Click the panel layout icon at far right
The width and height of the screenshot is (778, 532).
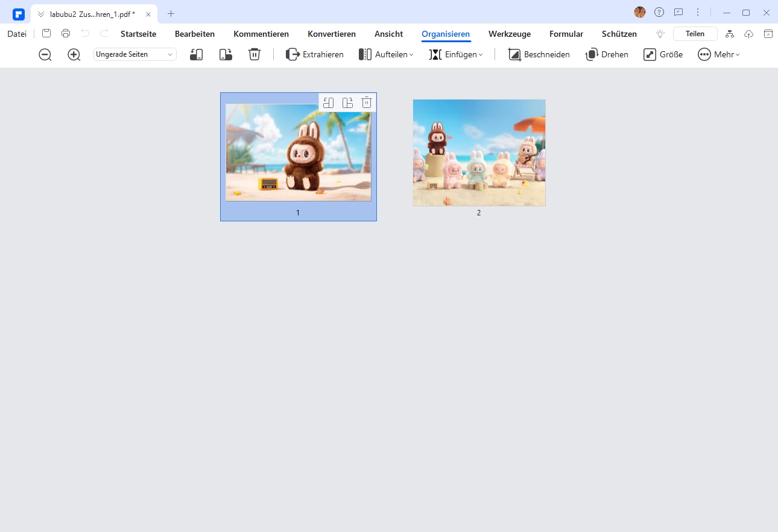tap(768, 34)
